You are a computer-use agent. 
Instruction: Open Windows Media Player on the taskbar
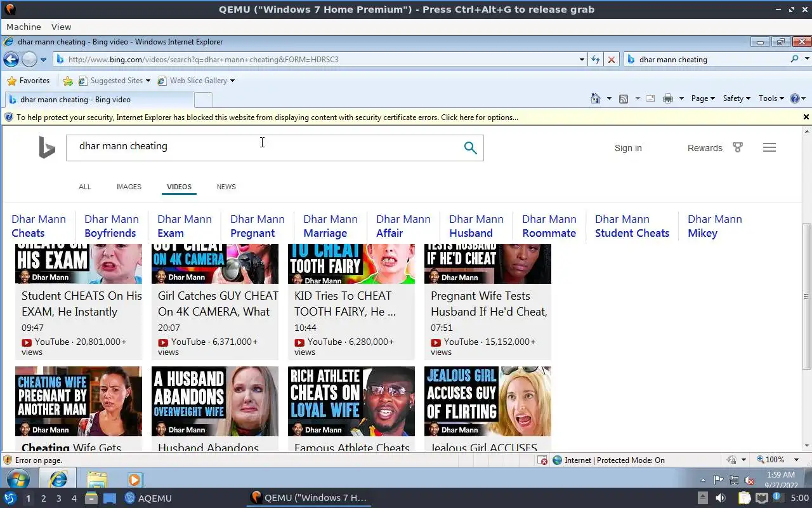(x=134, y=479)
